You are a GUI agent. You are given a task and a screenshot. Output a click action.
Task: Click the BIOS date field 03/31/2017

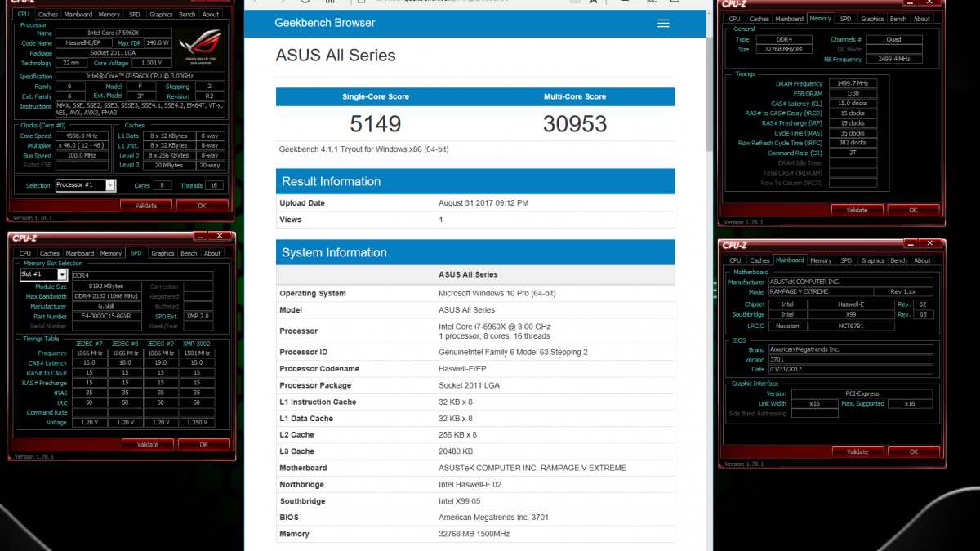click(850, 370)
